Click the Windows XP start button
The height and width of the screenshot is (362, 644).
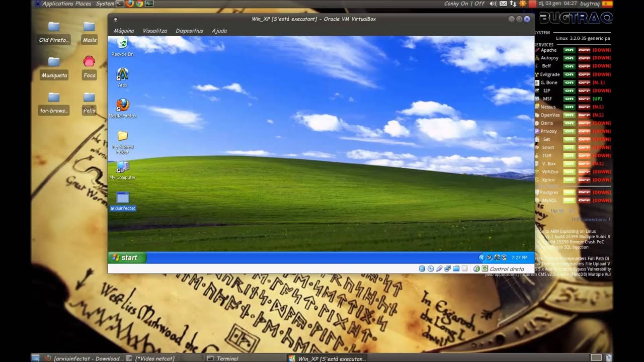pos(127,257)
